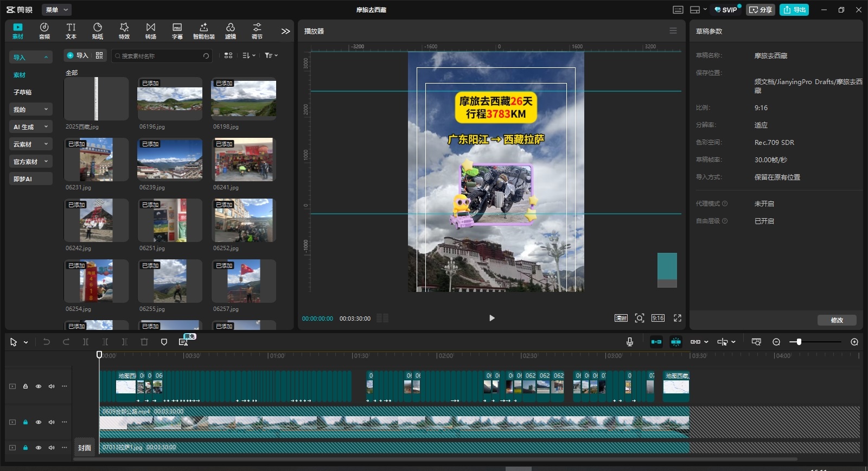Viewport: 868px width, 471px height.
Task: Switch to the 文本 (Text) tab
Action: [x=71, y=31]
